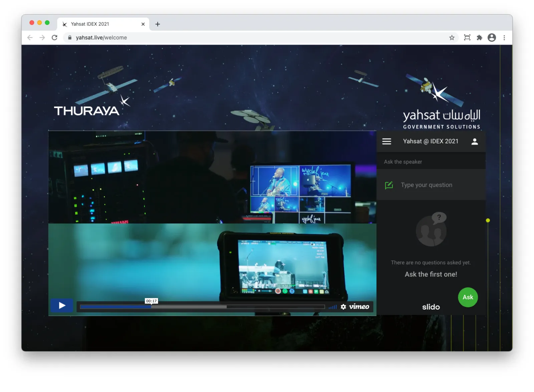Adjust the Vimeo volume bars
Viewport: 534px width, 392px height.
(x=333, y=307)
